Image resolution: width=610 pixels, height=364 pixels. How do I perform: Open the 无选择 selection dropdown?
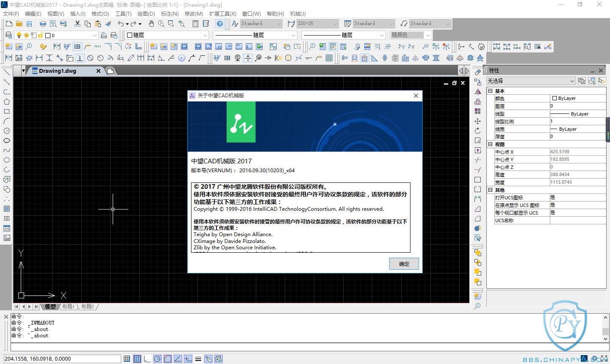(x=531, y=81)
